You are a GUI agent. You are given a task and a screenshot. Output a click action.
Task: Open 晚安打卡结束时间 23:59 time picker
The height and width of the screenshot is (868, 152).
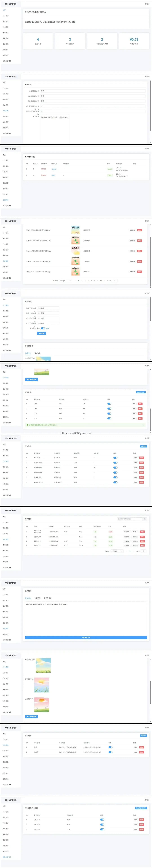pyautogui.click(x=48, y=323)
